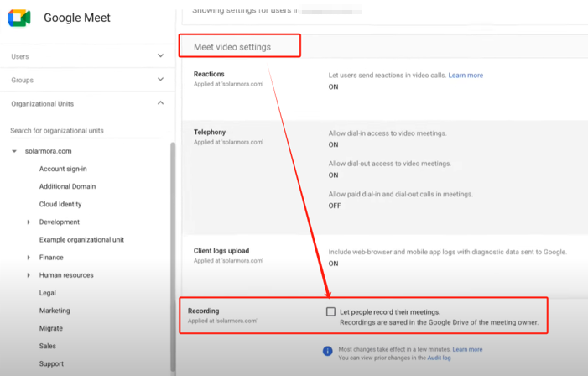
Task: Select Sales organizational unit
Action: point(47,346)
